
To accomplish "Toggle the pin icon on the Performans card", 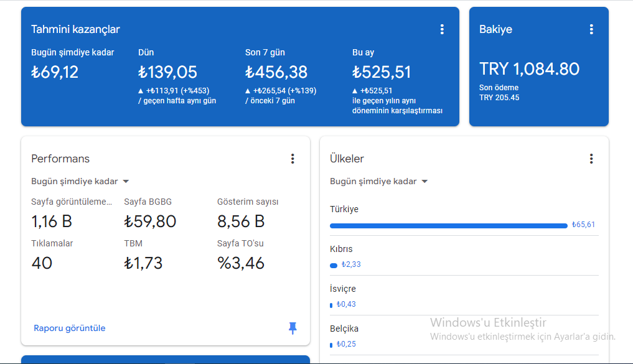I will pos(293,328).
